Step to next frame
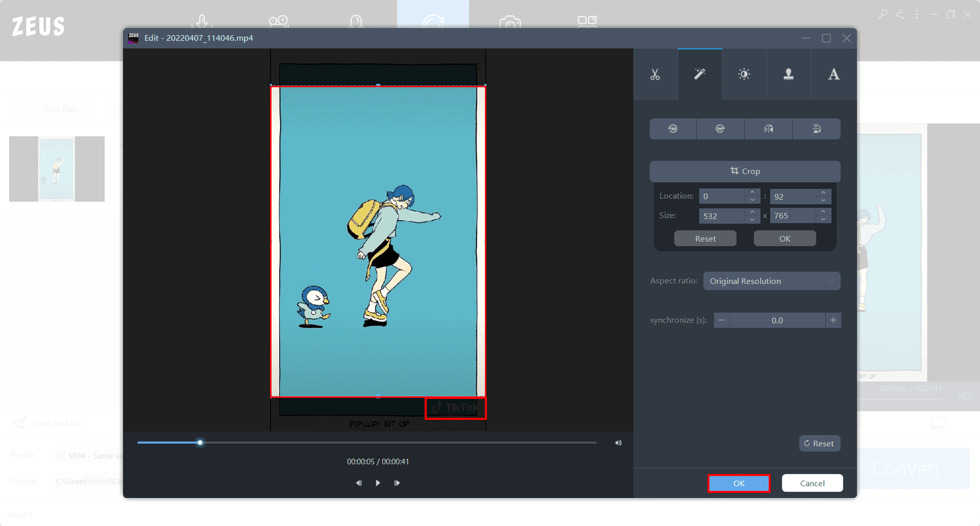Screen dimensions: 980x526 (397, 483)
